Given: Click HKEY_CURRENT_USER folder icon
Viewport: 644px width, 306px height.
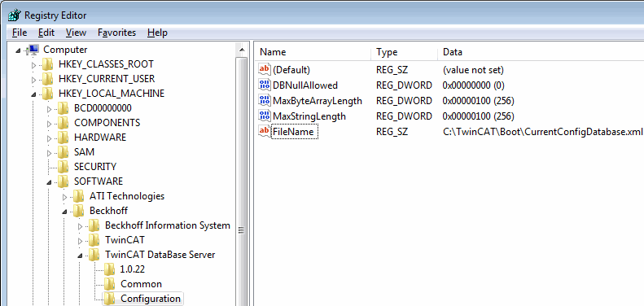Looking at the screenshot, I should point(48,79).
